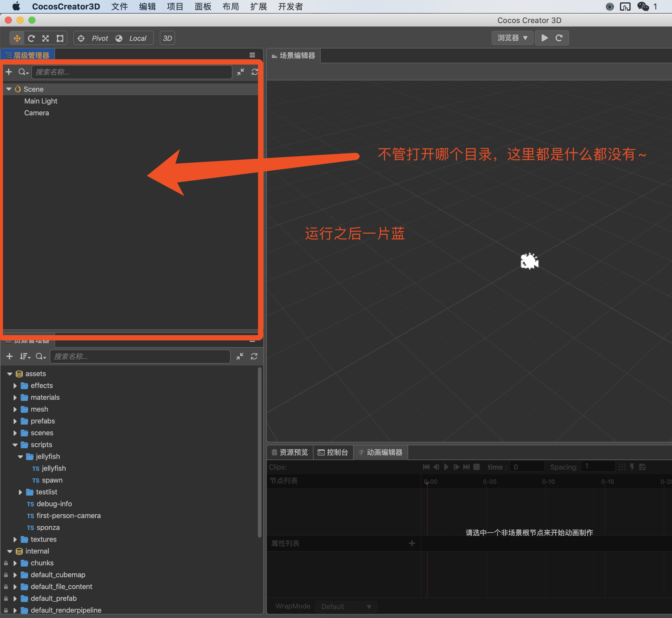Image resolution: width=672 pixels, height=618 pixels.
Task: Open the 项目 menu
Action: 175,7
